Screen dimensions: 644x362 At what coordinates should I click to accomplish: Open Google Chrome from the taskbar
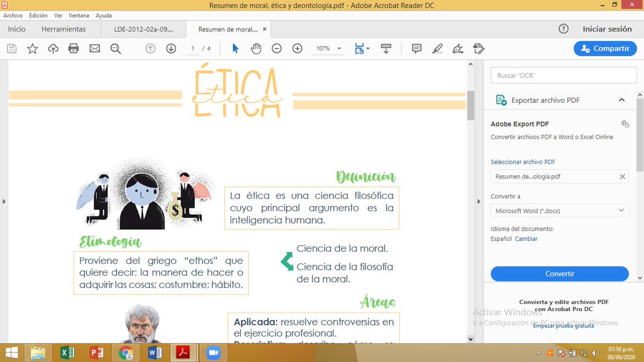(126, 352)
